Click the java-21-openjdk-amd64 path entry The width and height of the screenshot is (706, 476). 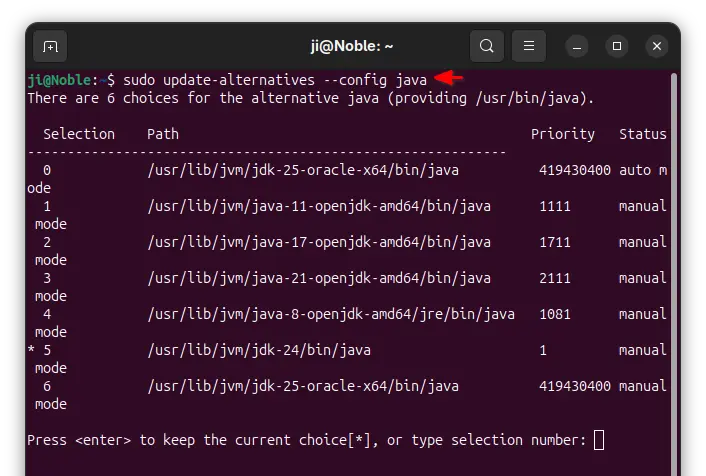point(319,278)
